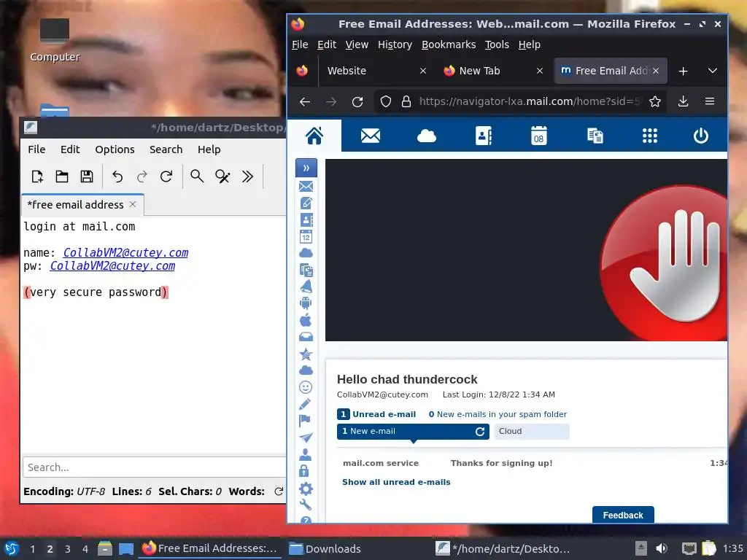Open Firefox Bookmarks menu
This screenshot has width=747, height=560.
point(449,44)
